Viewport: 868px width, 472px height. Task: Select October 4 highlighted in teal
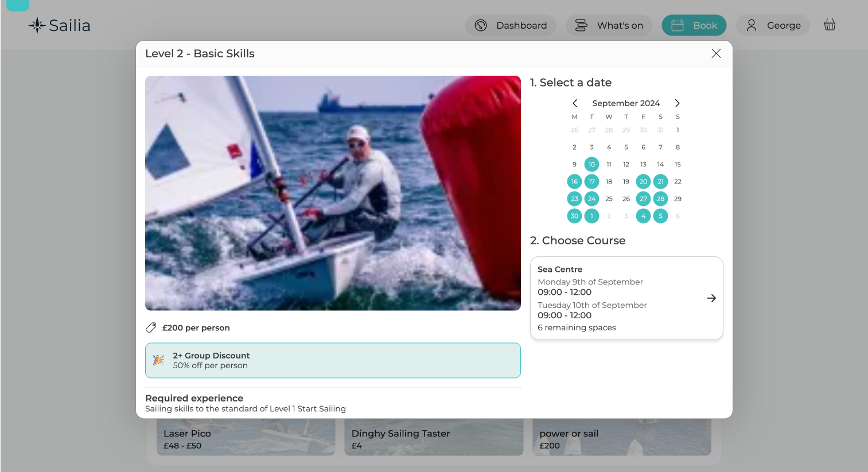tap(643, 216)
